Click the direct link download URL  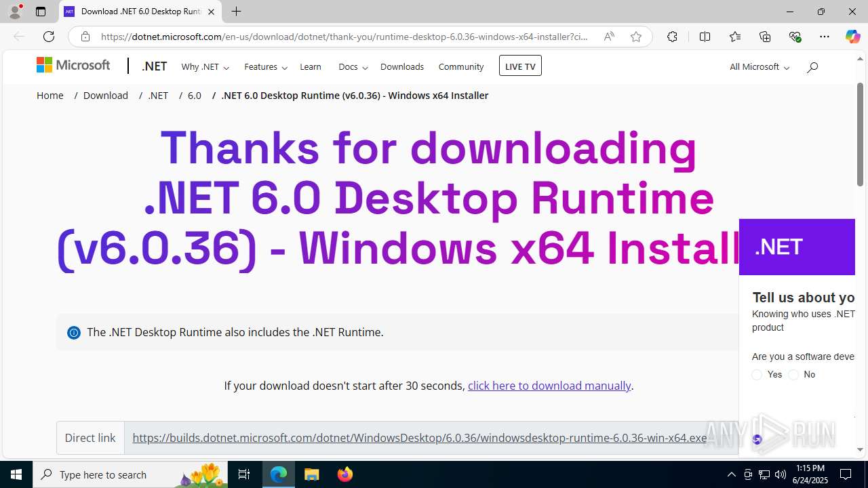pyautogui.click(x=420, y=438)
